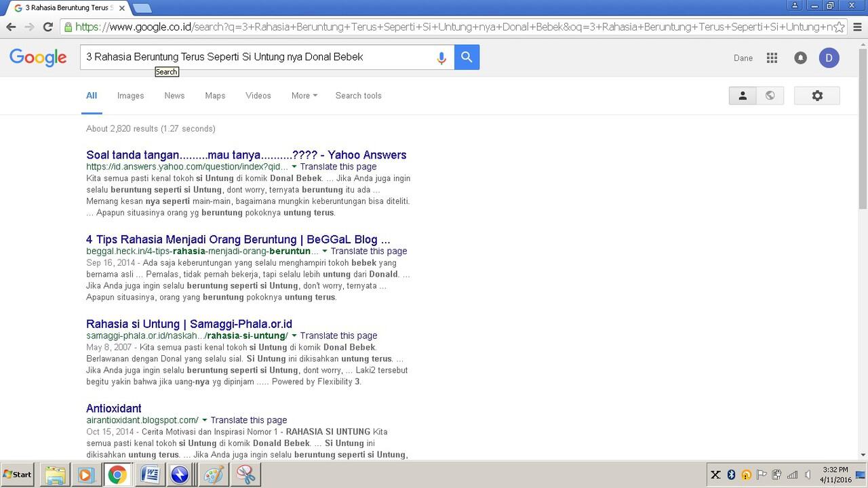Image resolution: width=868 pixels, height=488 pixels.
Task: Click the Chrome taskbar icon
Action: [x=117, y=475]
